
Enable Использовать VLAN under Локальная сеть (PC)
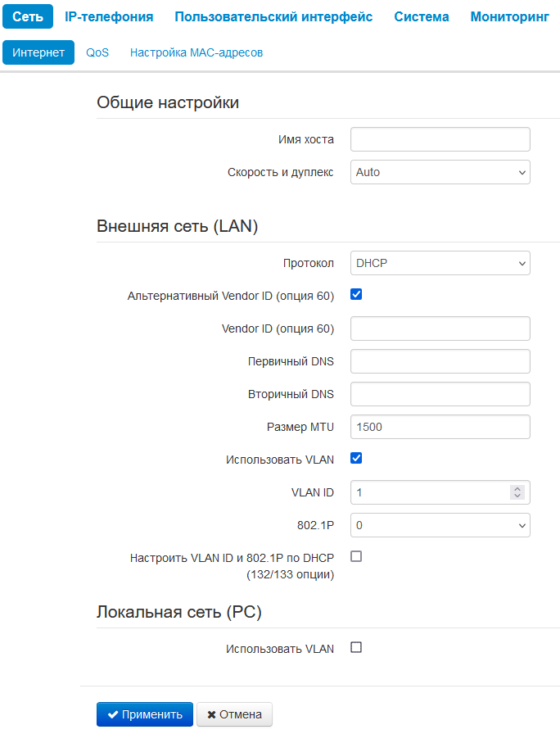[356, 647]
